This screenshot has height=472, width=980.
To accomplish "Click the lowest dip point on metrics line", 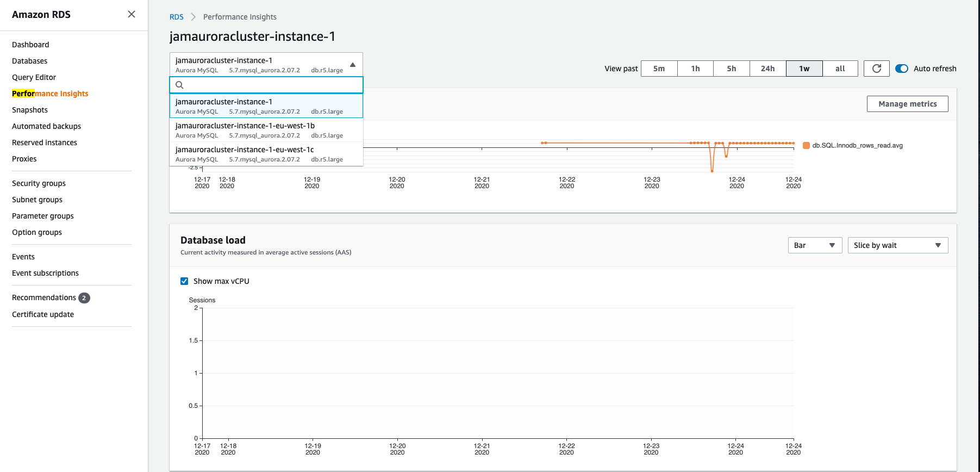I will [x=712, y=171].
